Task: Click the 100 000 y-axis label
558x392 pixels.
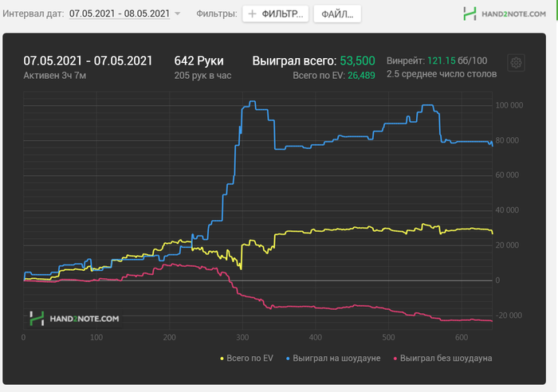Action: [509, 105]
